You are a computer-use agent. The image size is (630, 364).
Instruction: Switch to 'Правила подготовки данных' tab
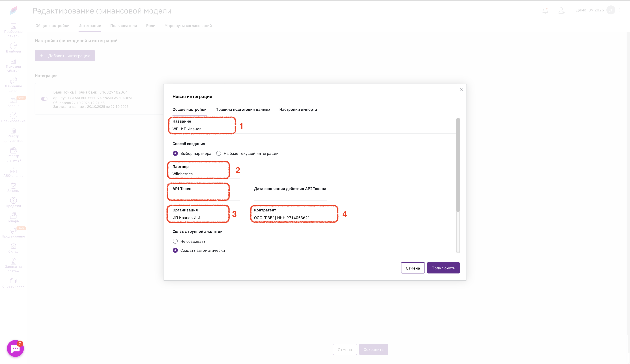[243, 109]
